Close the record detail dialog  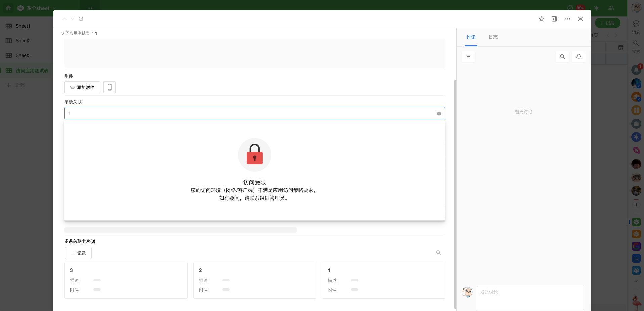click(x=580, y=19)
